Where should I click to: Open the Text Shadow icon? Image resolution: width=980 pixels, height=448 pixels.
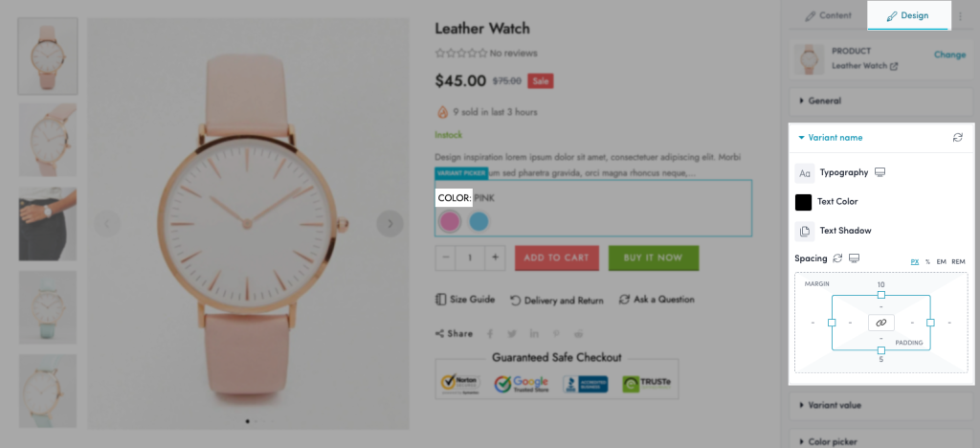point(804,232)
